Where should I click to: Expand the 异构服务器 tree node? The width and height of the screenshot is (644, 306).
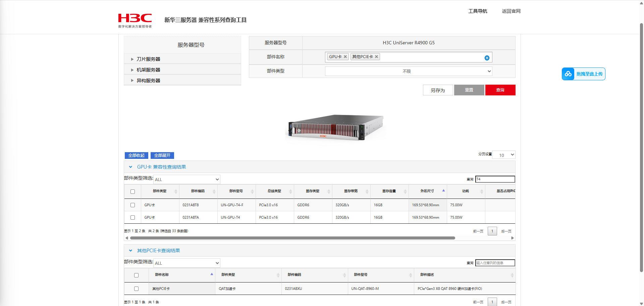(x=132, y=81)
